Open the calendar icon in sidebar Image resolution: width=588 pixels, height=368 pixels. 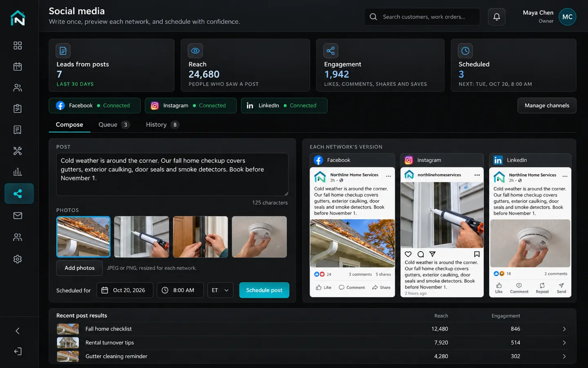[x=18, y=67]
